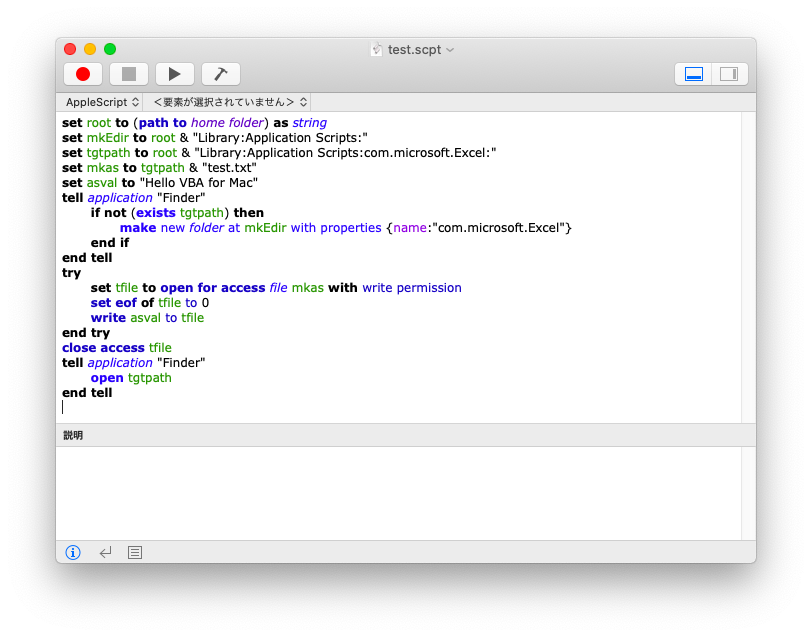Start recording with the red Record button
Image resolution: width=812 pixels, height=637 pixels.
coord(83,74)
